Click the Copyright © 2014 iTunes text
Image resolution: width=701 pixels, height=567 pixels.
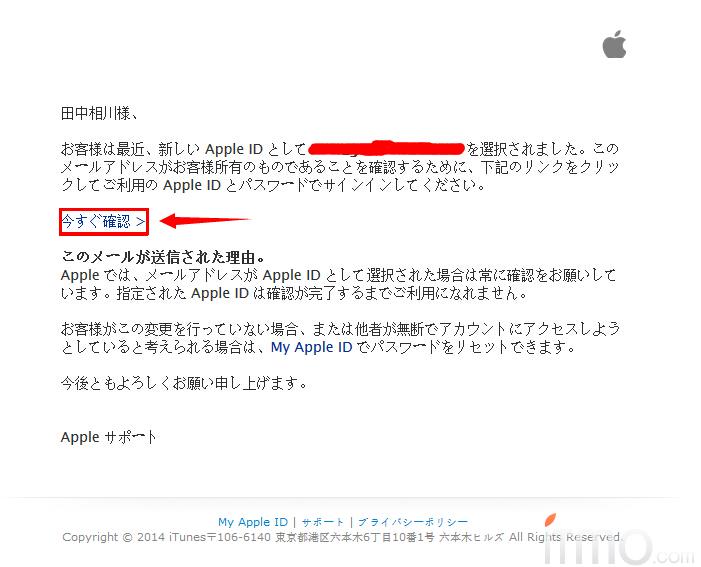tap(134, 537)
